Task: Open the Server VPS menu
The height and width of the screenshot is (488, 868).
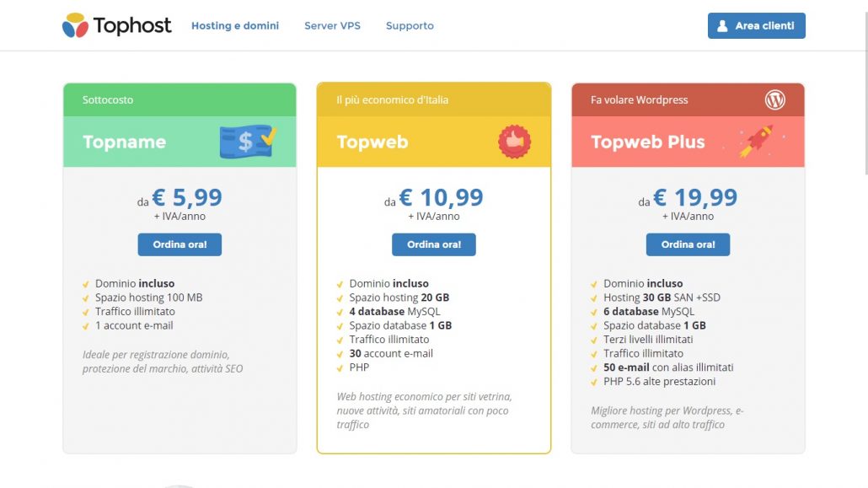Action: click(332, 26)
